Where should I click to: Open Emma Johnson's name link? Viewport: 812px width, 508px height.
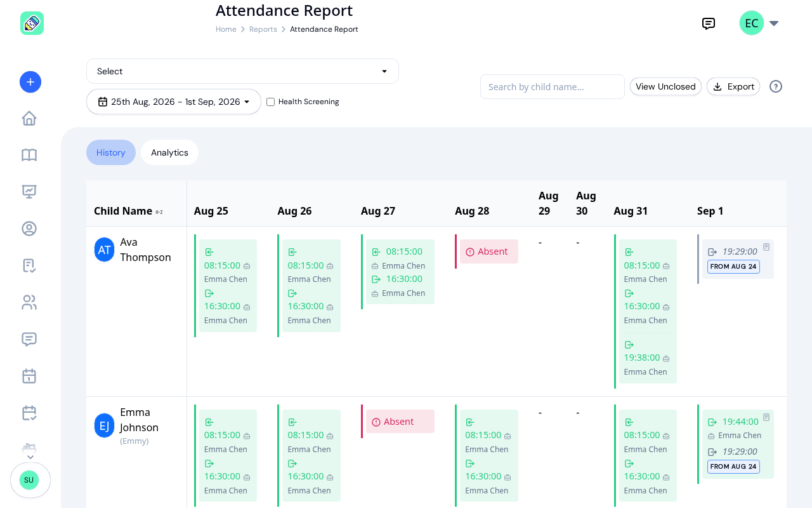point(139,420)
